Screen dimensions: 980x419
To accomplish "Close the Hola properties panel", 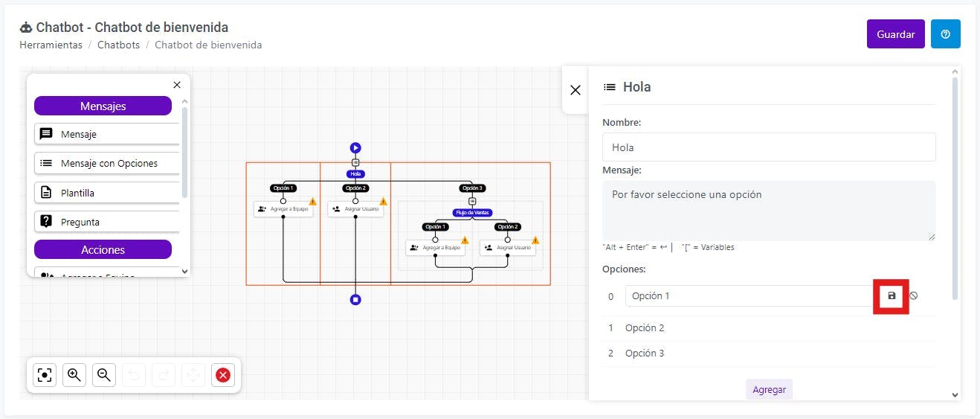I will tap(576, 90).
